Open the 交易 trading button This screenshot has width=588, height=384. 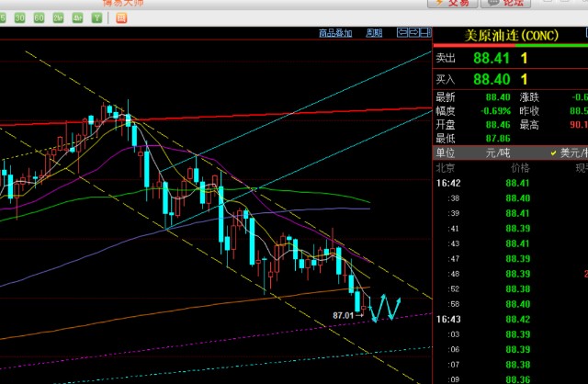457,4
